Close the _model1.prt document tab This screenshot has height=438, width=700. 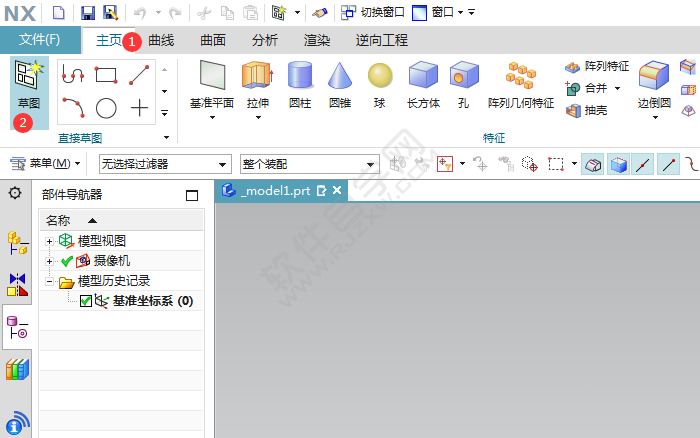[x=337, y=190]
